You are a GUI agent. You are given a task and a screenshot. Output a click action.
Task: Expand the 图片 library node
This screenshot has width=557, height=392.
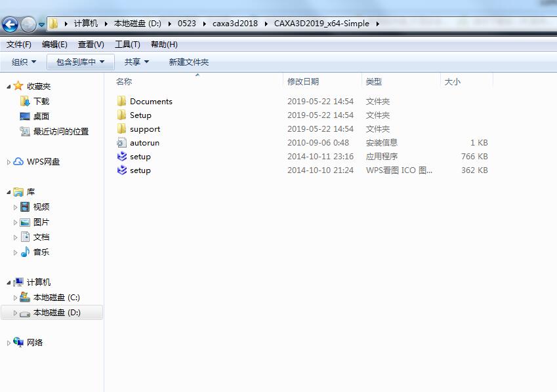pyautogui.click(x=15, y=222)
